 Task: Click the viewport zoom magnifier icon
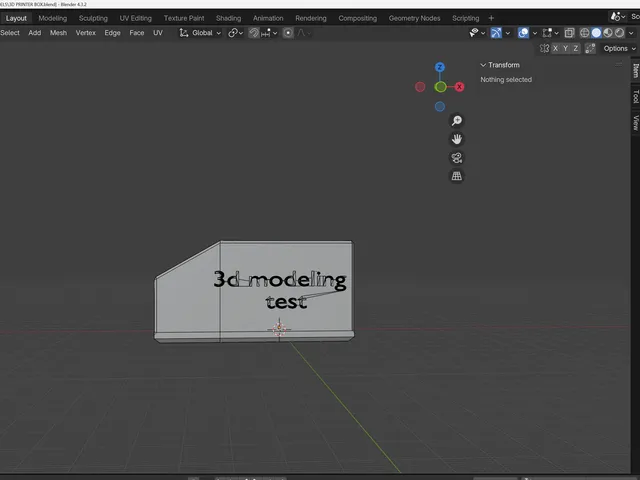(456, 121)
